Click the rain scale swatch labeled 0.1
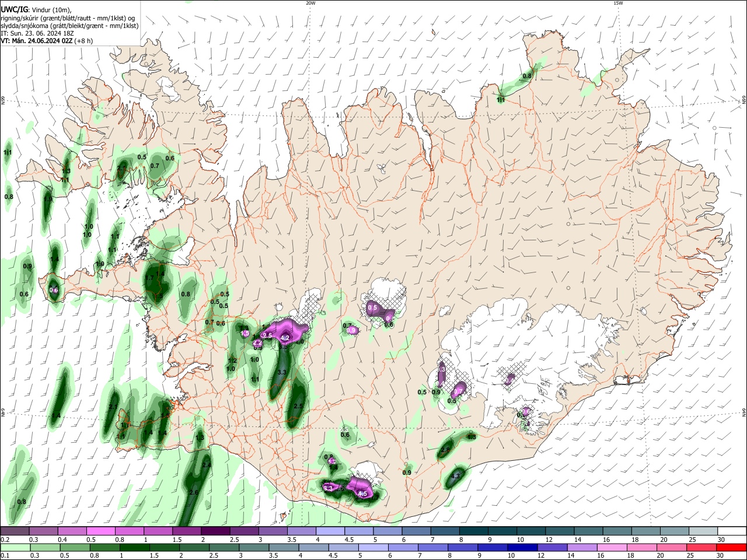Viewport: 747px width, 560px height. (x=15, y=547)
